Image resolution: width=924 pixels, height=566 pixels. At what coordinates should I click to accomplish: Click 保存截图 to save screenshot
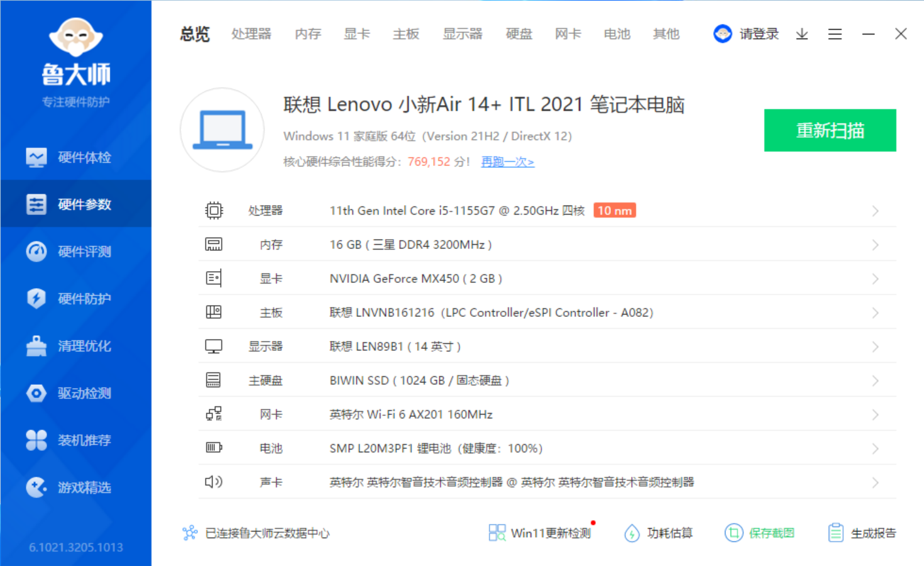760,533
